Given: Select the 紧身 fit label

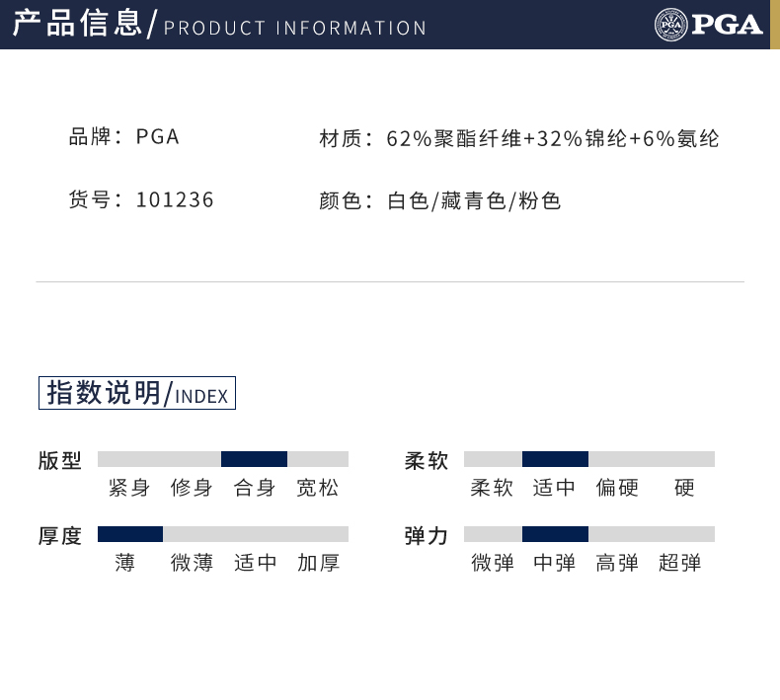Looking at the screenshot, I should click(x=129, y=488).
